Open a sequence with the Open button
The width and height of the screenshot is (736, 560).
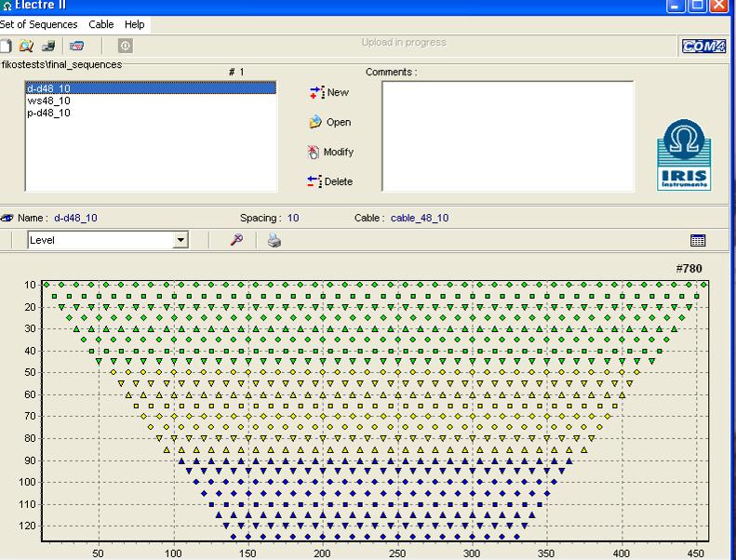tap(330, 122)
